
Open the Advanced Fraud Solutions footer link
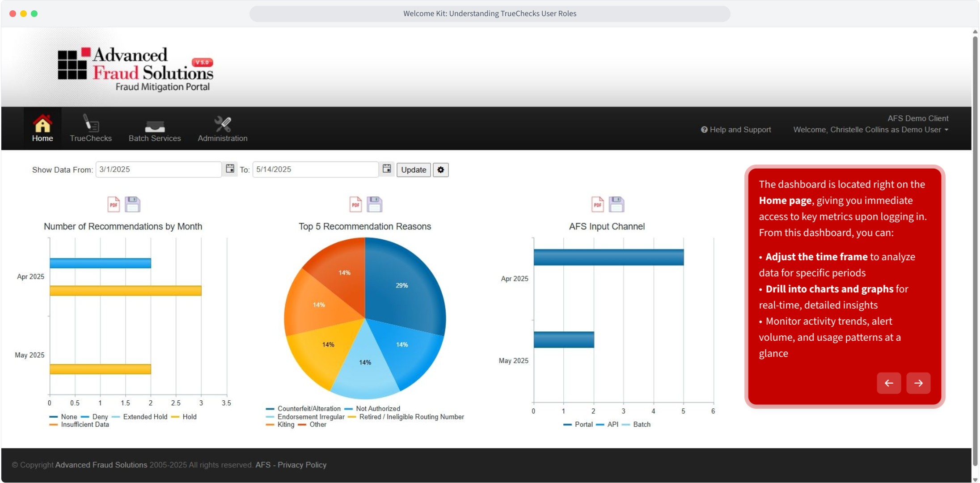tap(101, 465)
